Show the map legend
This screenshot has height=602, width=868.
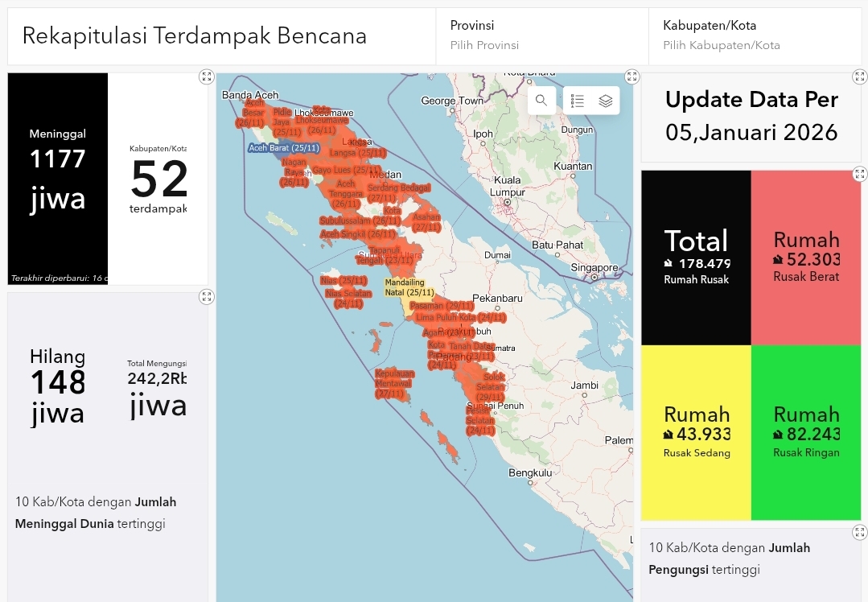tap(577, 101)
